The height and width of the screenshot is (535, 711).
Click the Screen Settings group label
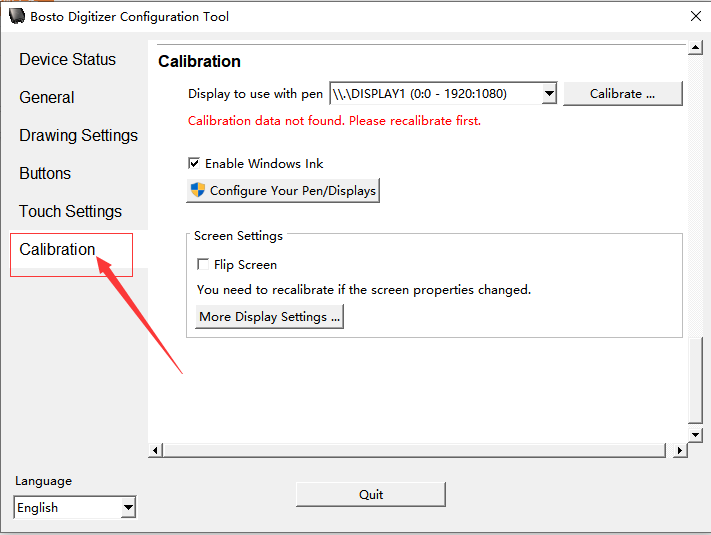tap(238, 236)
